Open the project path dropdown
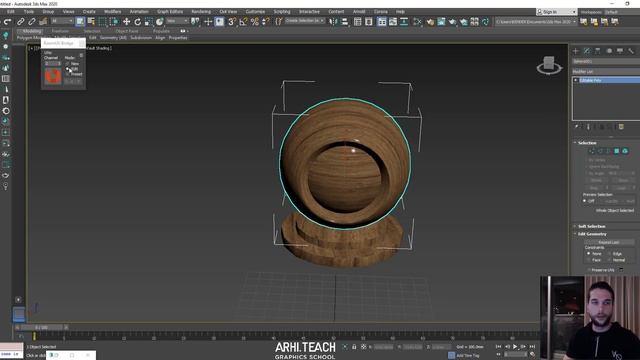Image resolution: width=640 pixels, height=360 pixels. [536, 21]
